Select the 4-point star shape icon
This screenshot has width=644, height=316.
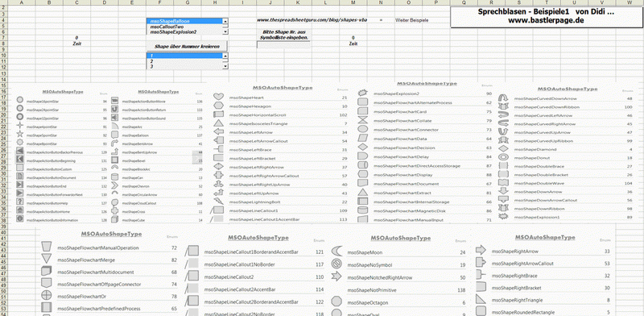pos(19,126)
